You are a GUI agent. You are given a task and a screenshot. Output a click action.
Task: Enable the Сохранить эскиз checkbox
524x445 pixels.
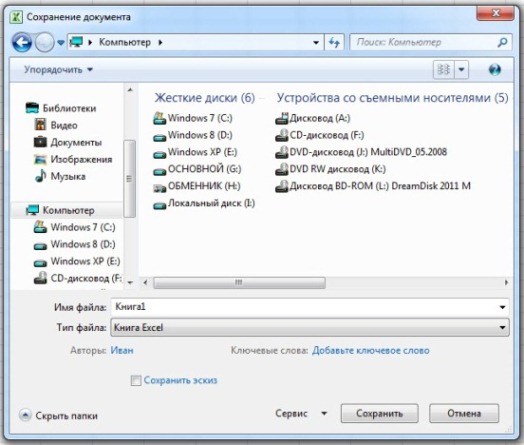(136, 381)
